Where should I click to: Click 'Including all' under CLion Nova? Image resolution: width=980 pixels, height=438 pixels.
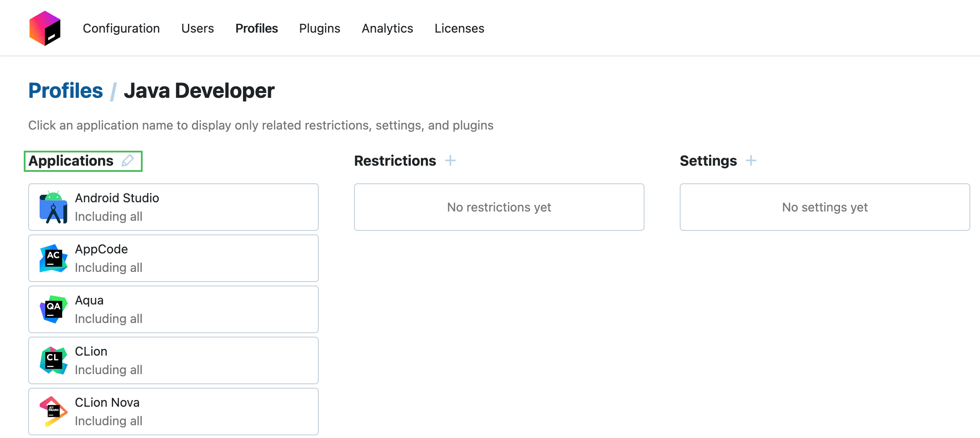(x=108, y=421)
